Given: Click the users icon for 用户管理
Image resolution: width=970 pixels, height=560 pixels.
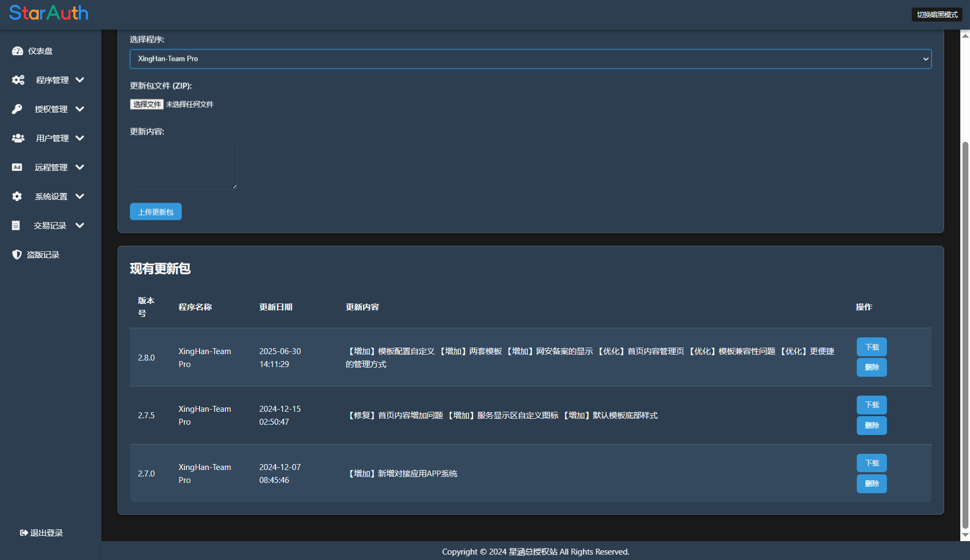Looking at the screenshot, I should click(18, 139).
